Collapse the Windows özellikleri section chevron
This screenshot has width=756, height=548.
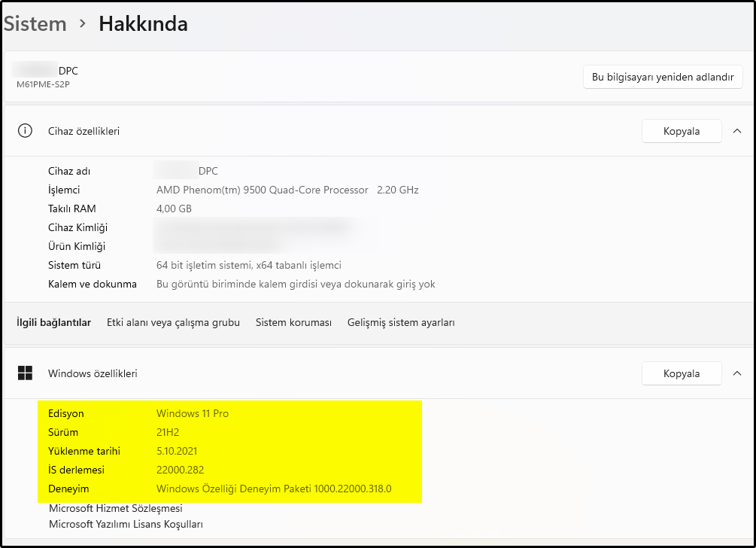[736, 373]
